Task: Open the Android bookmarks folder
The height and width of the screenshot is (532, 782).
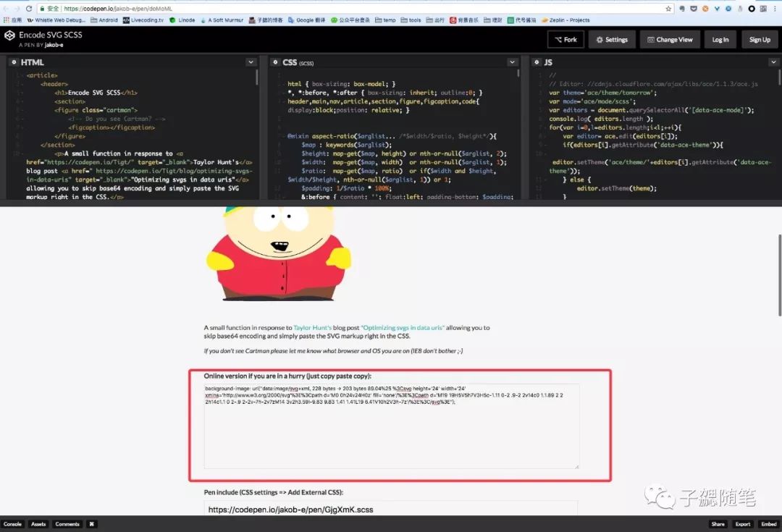Action: [x=104, y=20]
